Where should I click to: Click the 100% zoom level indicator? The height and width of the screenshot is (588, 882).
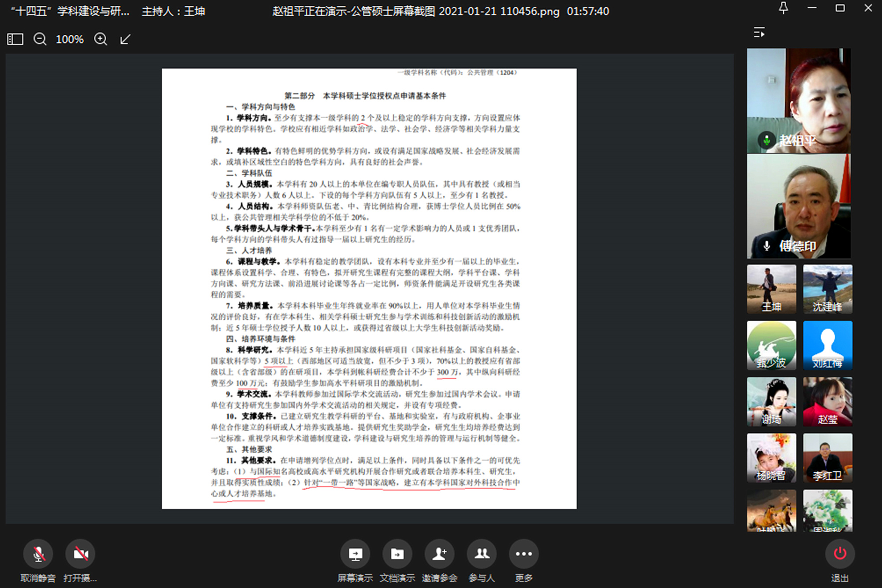coord(70,39)
